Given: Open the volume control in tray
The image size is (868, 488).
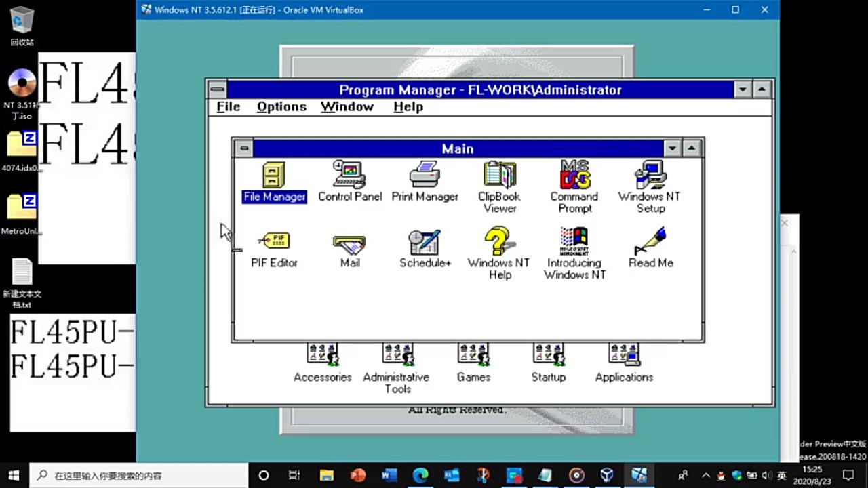Looking at the screenshot, I should point(767,475).
